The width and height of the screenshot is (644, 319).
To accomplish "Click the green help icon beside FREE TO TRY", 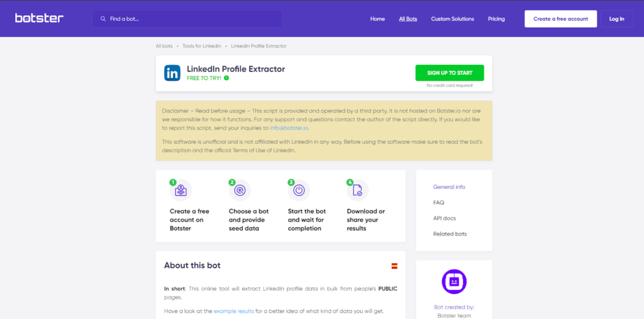I will 226,78.
